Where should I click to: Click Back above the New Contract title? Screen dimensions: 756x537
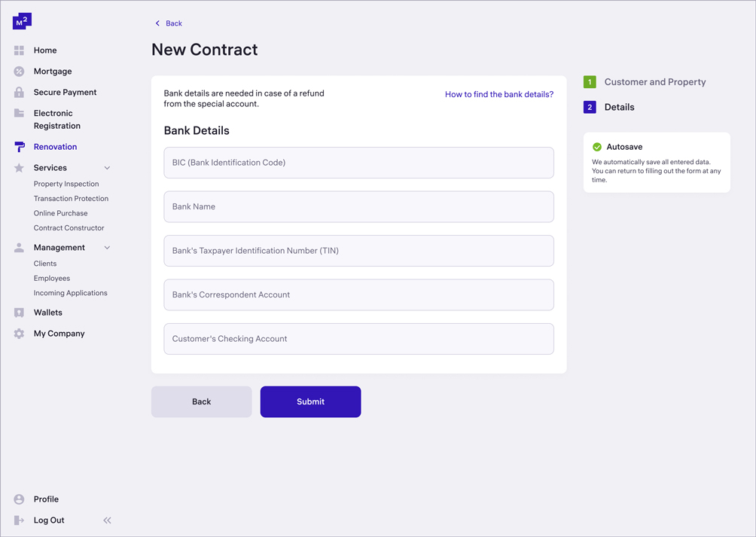click(168, 23)
